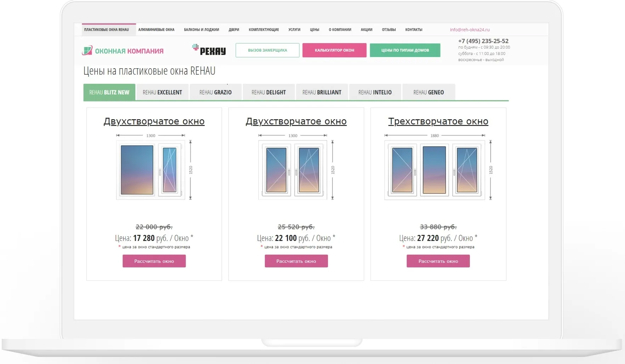
Task: Select the REHAU Intelio tab
Action: click(375, 92)
